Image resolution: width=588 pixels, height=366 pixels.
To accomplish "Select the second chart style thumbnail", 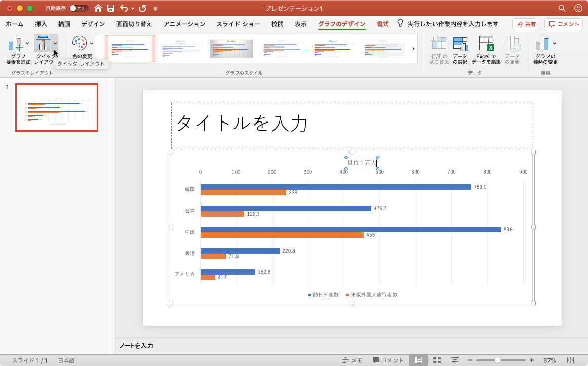I will tap(181, 49).
